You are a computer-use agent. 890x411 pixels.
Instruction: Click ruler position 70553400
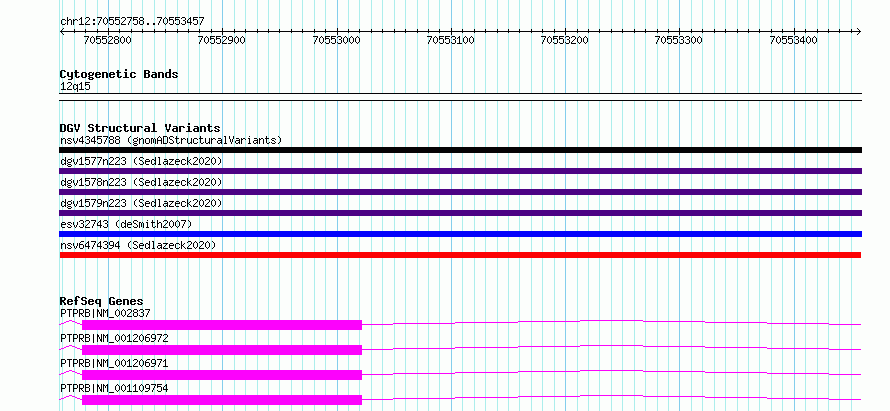tap(794, 40)
